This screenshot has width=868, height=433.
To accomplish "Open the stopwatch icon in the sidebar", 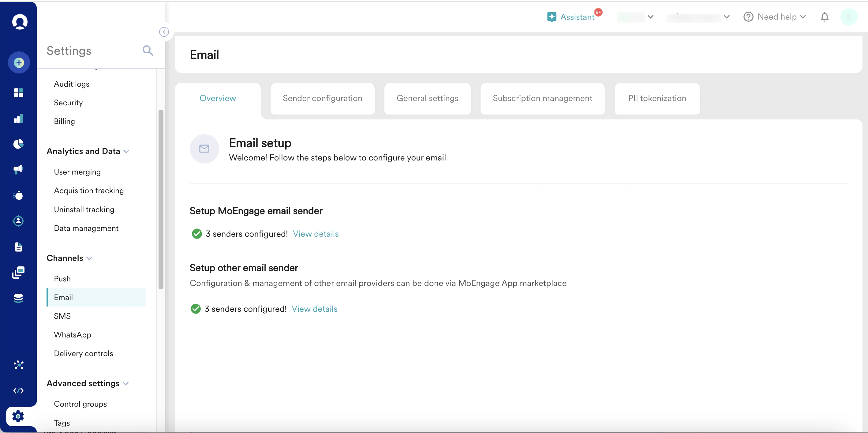I will (x=19, y=196).
